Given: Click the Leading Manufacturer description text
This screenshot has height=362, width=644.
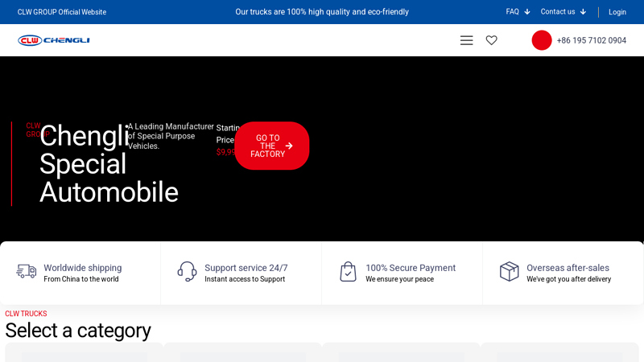Looking at the screenshot, I should 171,136.
